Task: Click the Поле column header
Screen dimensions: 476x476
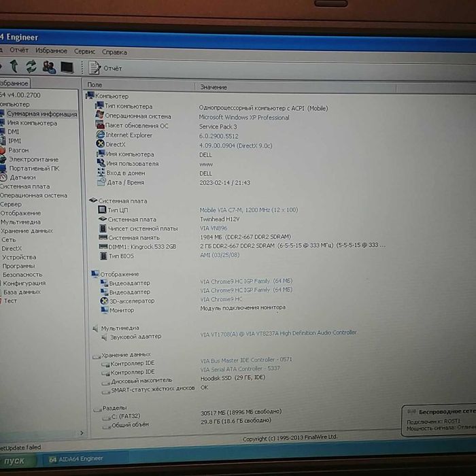Action: click(139, 85)
